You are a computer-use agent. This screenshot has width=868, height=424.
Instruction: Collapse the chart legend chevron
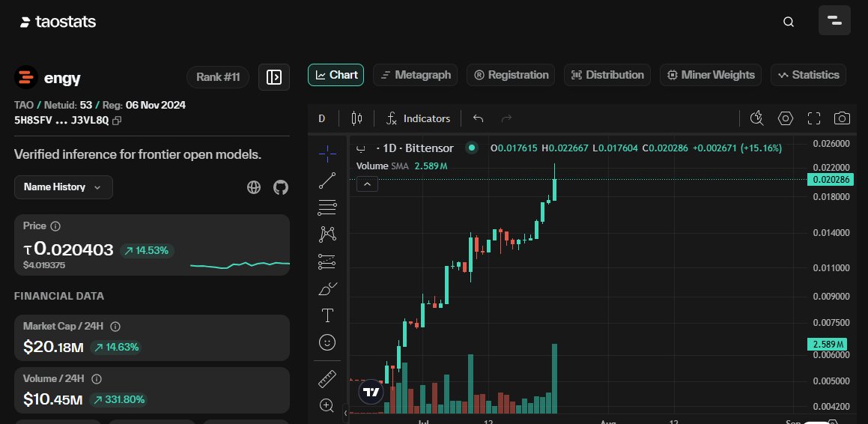[x=367, y=184]
